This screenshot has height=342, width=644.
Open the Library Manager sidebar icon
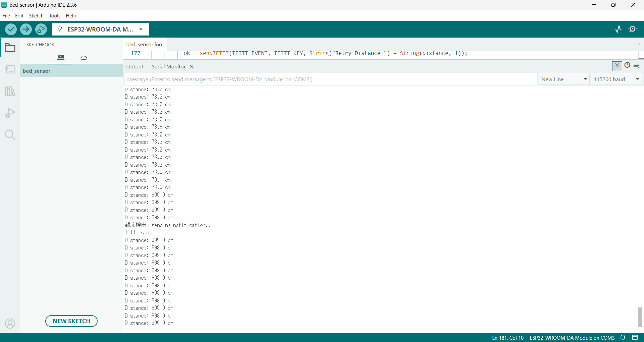(x=10, y=91)
